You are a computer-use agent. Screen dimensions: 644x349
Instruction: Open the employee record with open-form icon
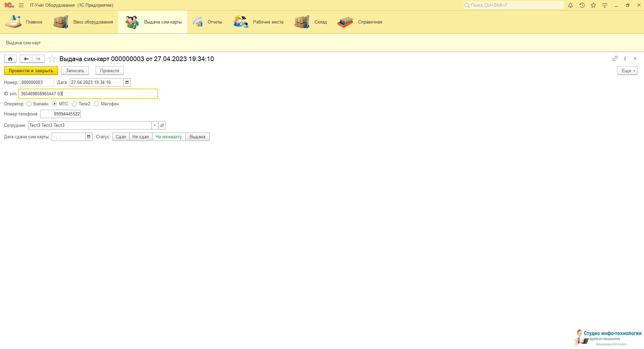[162, 126]
